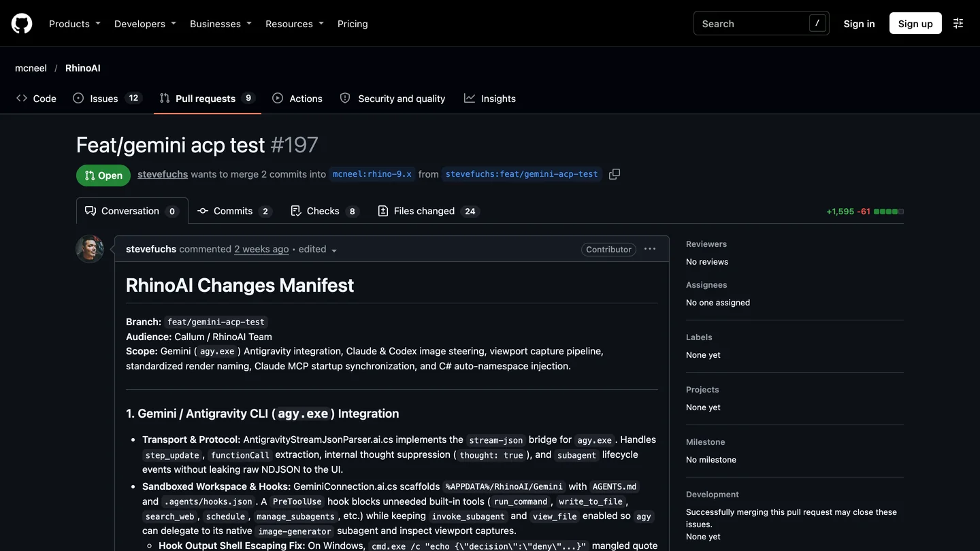Click the '2 weeks ago' timestamp
This screenshot has width=980, height=551.
261,249
